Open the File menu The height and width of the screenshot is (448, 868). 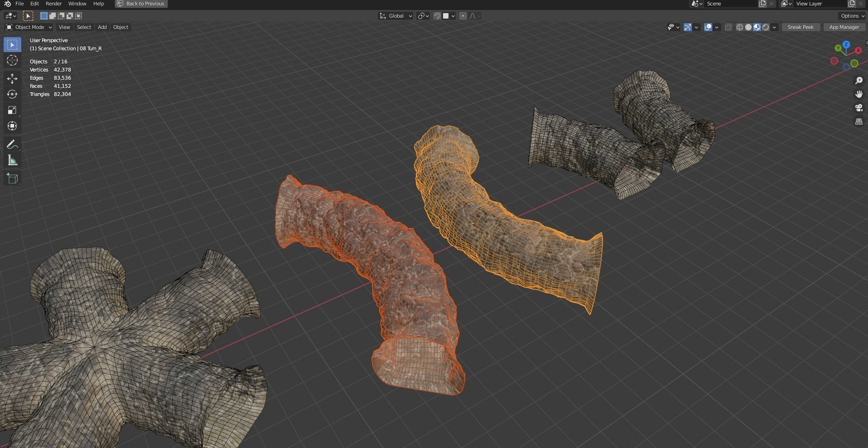[x=19, y=4]
